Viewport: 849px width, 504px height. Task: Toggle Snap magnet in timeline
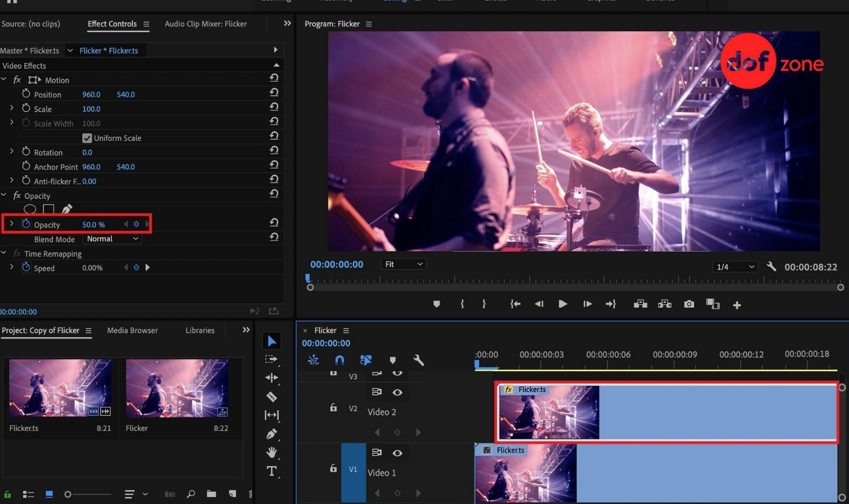tap(340, 360)
